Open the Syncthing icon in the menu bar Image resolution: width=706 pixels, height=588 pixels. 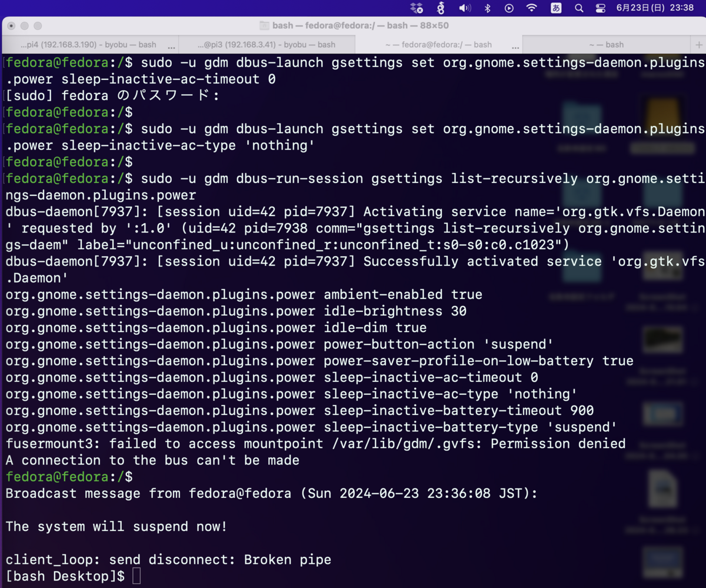tap(440, 8)
